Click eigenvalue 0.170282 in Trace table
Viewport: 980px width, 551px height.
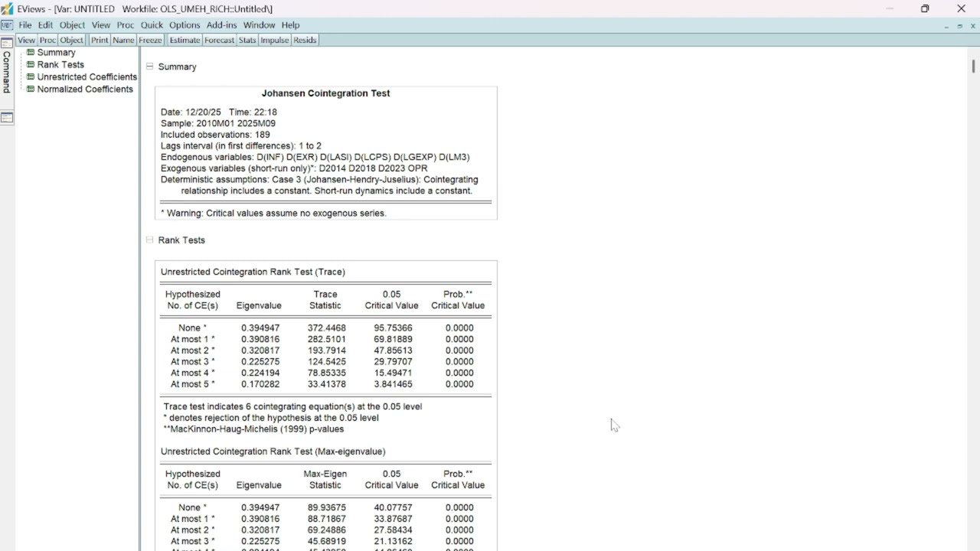tap(260, 384)
